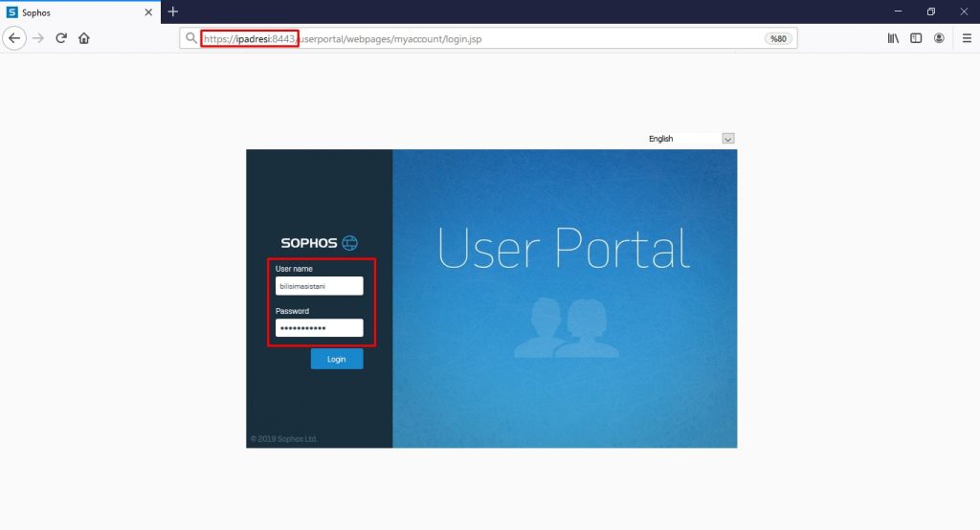Click the Password input field
The height and width of the screenshot is (530, 980).
(319, 327)
